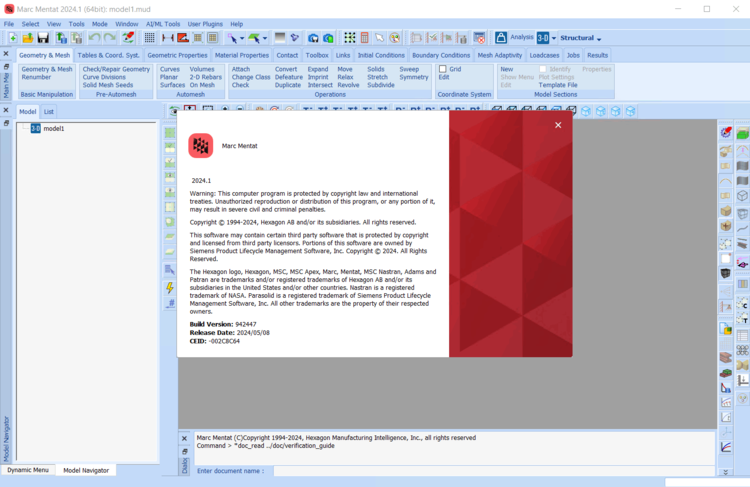Click Check/Repair Geometry button
750x487 pixels.
[116, 69]
